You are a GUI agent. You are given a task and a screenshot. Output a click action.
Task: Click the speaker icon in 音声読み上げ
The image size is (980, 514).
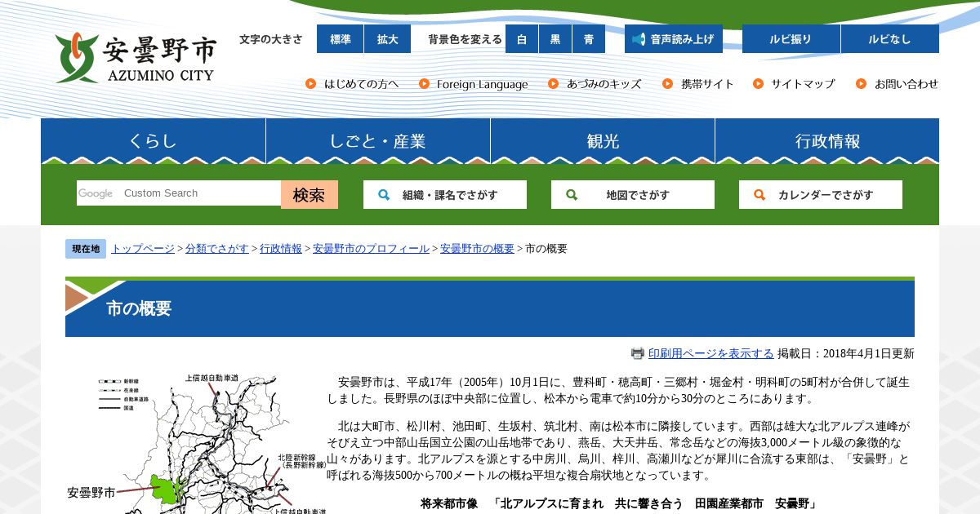(639, 39)
